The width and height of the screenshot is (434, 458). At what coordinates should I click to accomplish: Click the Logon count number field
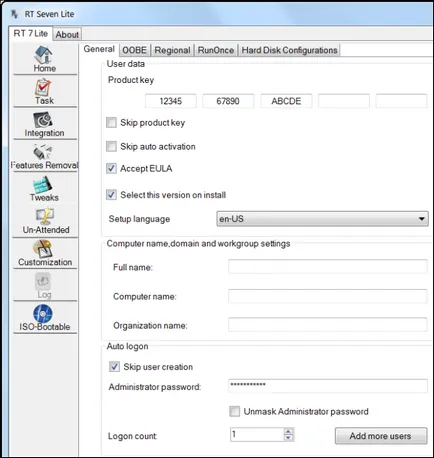click(x=257, y=434)
